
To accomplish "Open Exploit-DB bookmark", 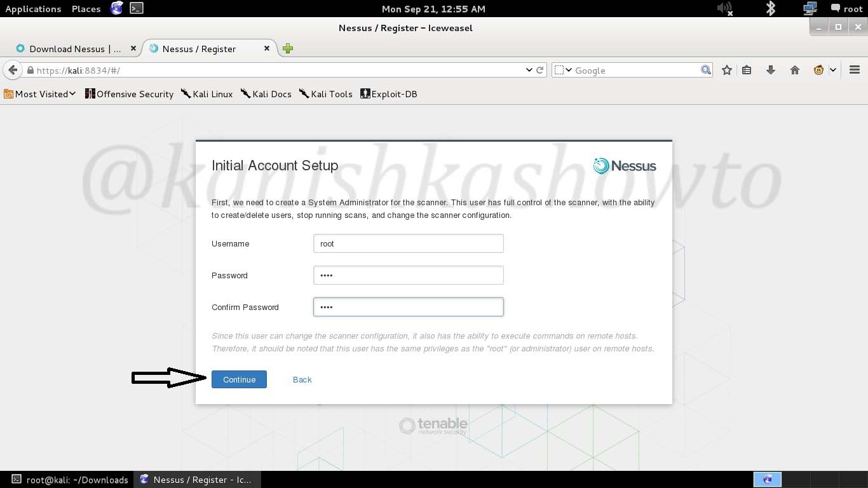I will [389, 94].
